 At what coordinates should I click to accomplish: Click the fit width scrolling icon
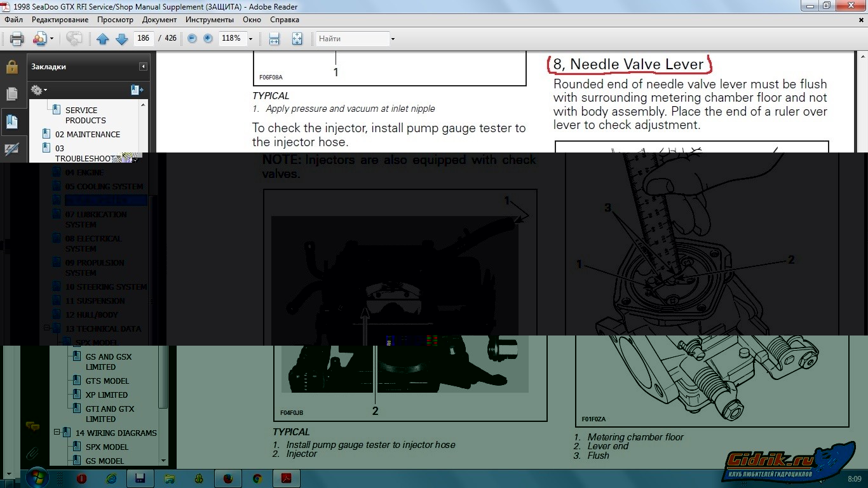[x=275, y=39]
